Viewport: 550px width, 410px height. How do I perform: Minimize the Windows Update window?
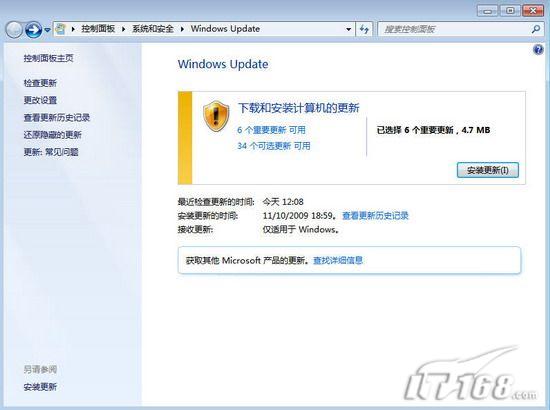coord(488,11)
